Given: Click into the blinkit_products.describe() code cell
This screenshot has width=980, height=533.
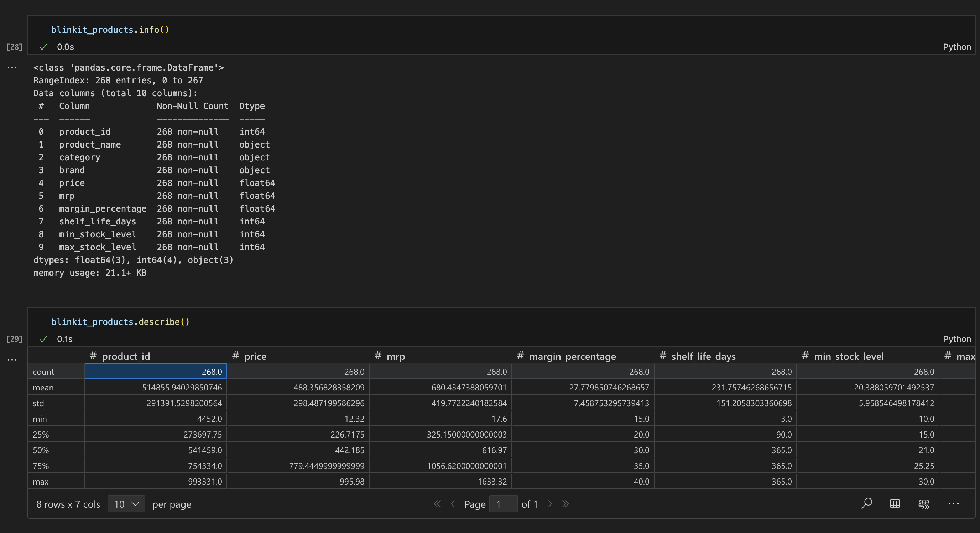Looking at the screenshot, I should coord(501,322).
